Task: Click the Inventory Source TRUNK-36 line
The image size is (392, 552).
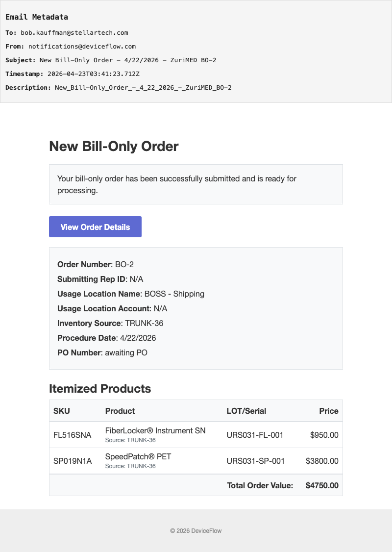Action: 110,324
